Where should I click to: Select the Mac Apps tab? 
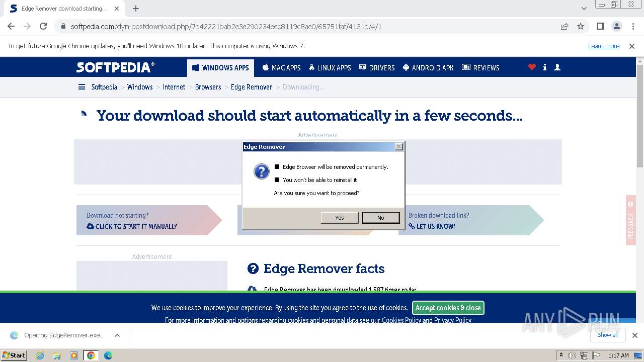pos(281,67)
